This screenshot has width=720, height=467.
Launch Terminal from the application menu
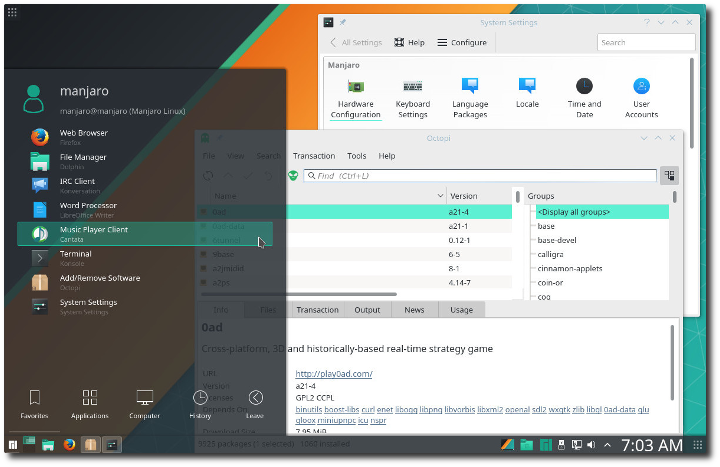[x=75, y=258]
